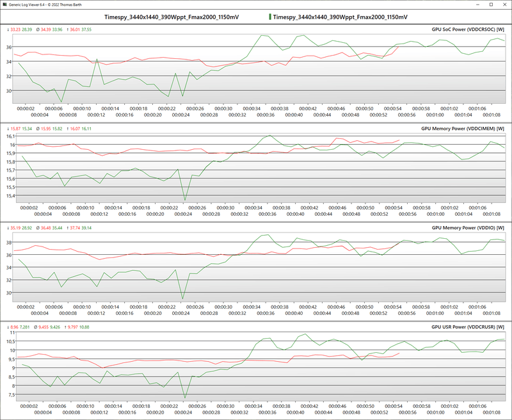Click the red average value 15.95
Screen dimensions: 512x420
45,129
